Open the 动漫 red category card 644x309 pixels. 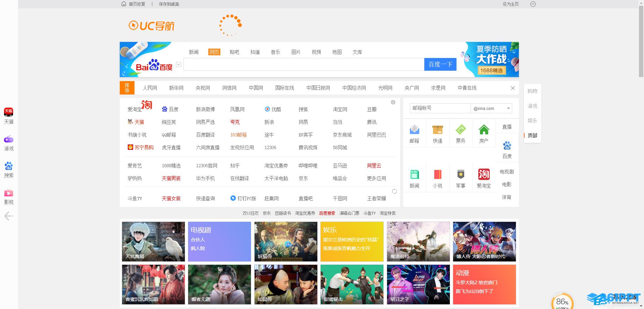pos(484,285)
